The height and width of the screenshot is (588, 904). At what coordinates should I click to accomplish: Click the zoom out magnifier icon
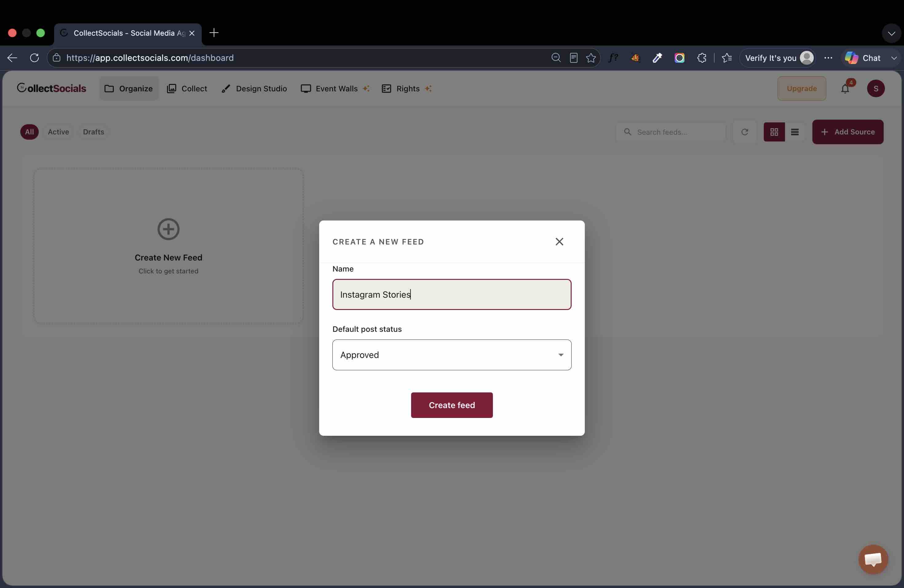pos(556,58)
